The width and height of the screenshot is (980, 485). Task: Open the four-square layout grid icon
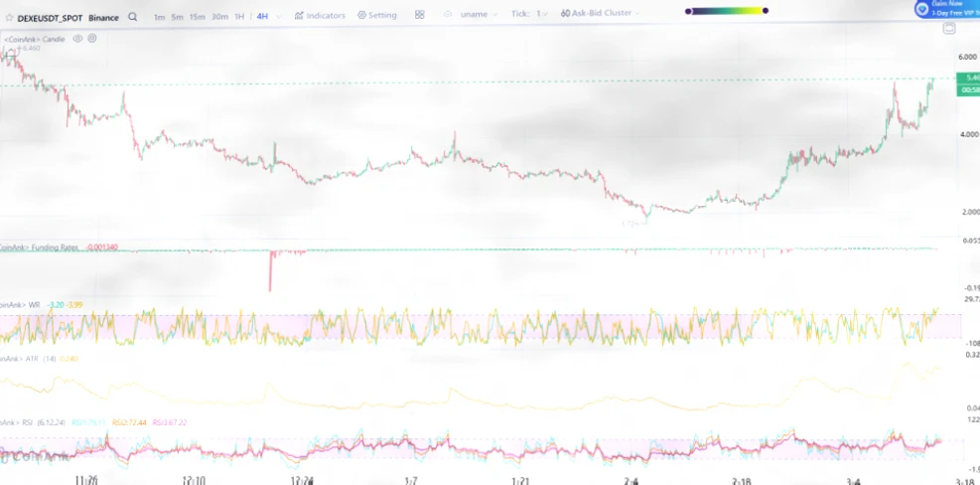[419, 14]
